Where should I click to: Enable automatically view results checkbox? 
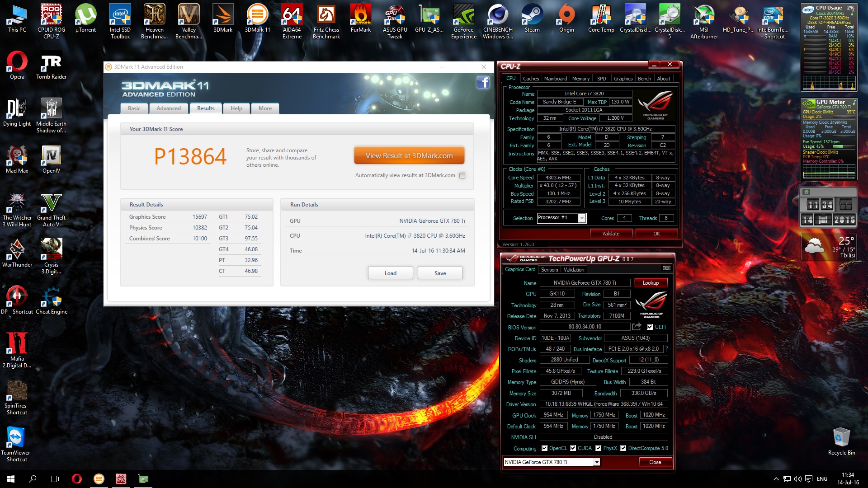[462, 176]
